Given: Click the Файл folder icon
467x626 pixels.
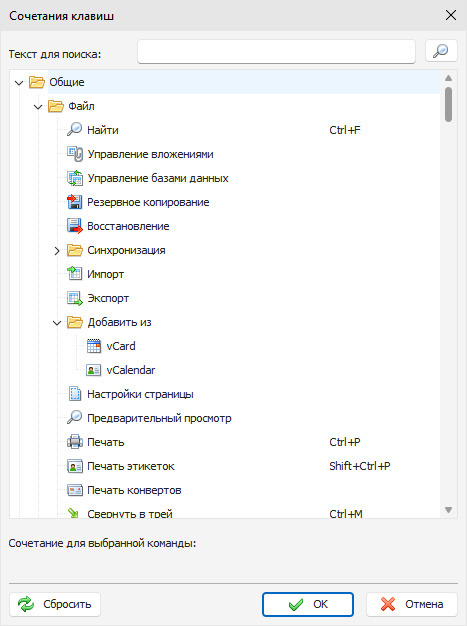Looking at the screenshot, I should click(55, 106).
